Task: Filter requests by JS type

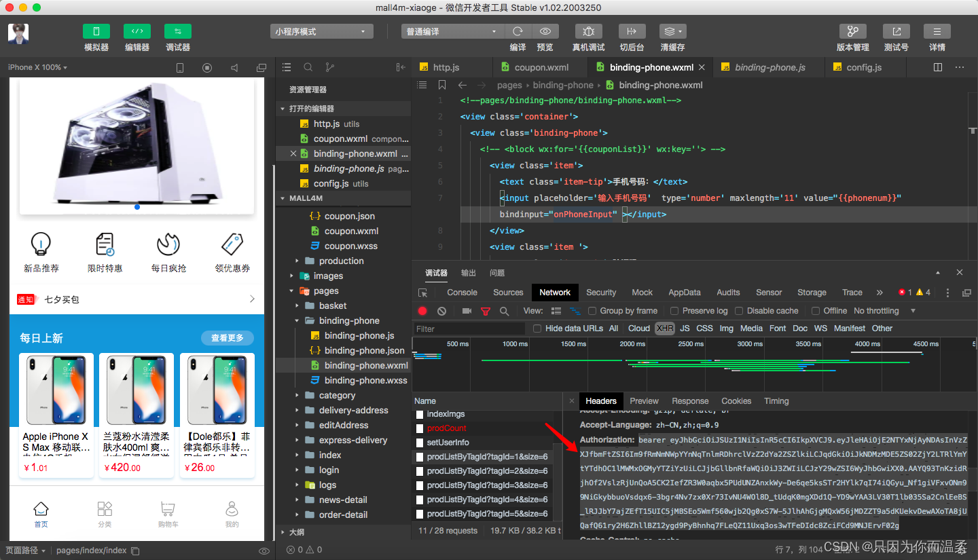Action: [685, 329]
